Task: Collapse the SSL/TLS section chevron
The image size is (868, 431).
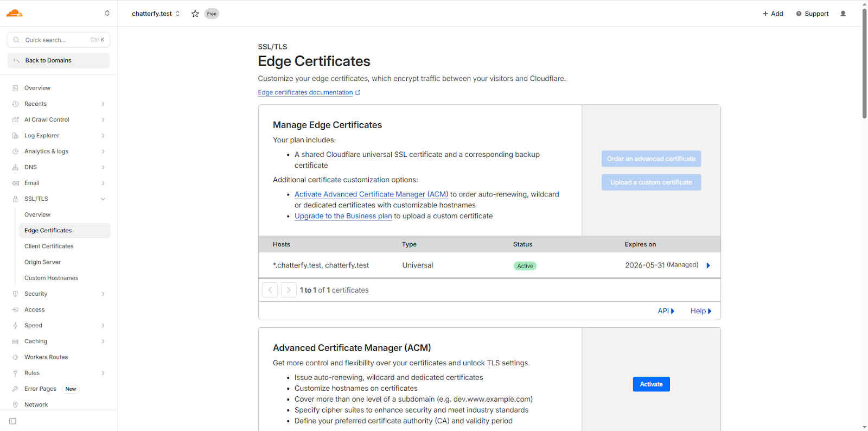Action: pyautogui.click(x=103, y=199)
